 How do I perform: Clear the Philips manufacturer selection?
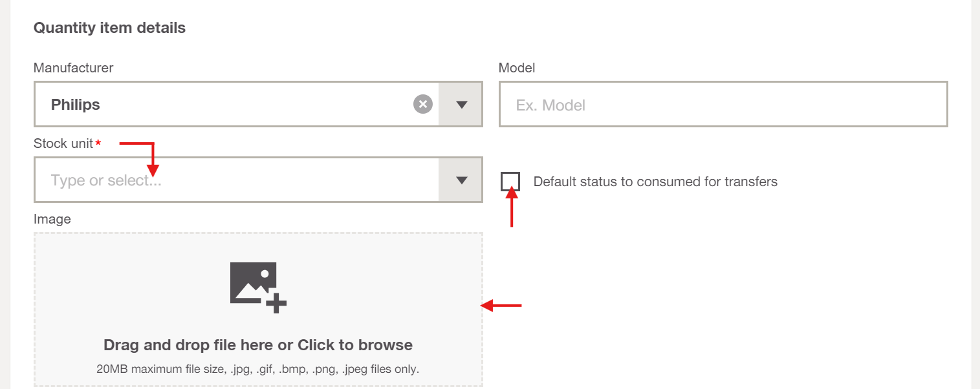click(423, 104)
